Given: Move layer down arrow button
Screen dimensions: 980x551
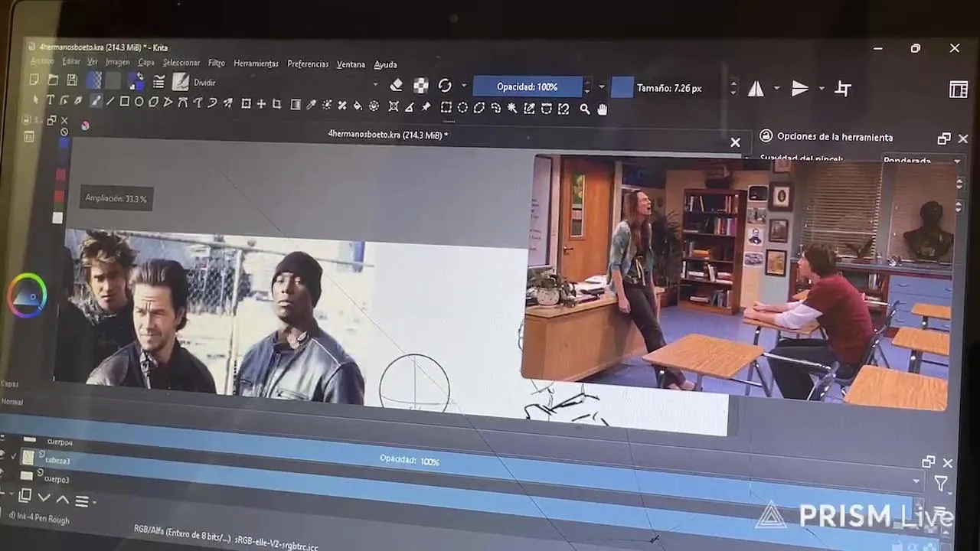Looking at the screenshot, I should coord(44,497).
